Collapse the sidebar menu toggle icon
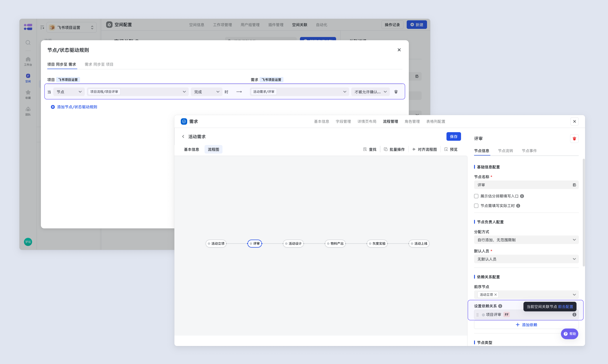 click(42, 27)
